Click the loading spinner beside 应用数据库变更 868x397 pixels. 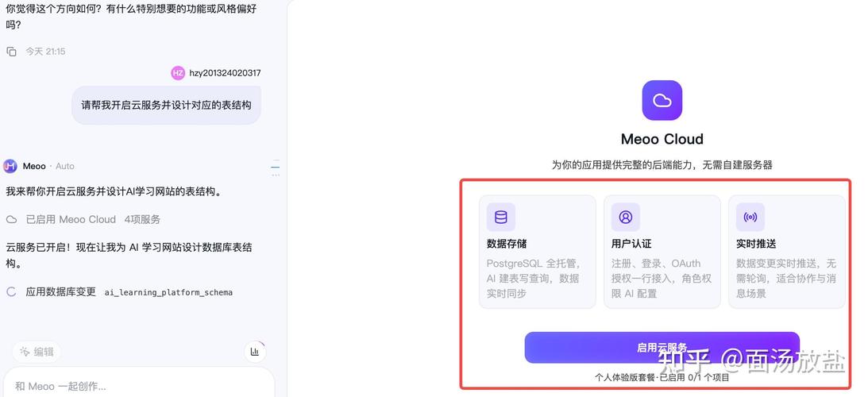11,292
